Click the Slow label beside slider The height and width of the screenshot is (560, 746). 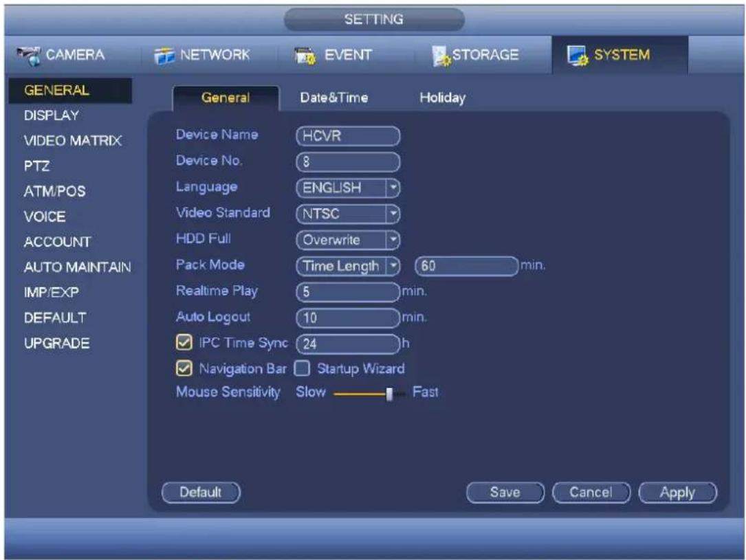311,392
